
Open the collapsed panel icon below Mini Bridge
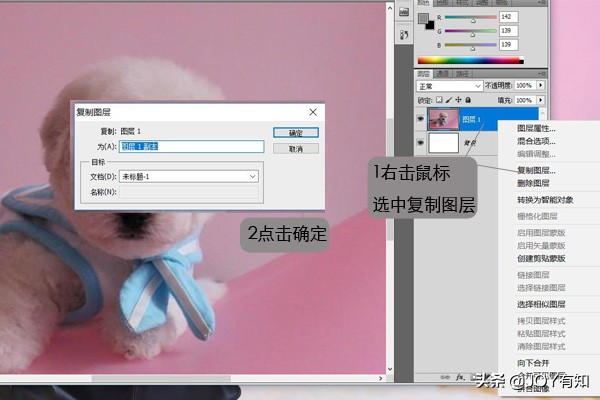404,35
